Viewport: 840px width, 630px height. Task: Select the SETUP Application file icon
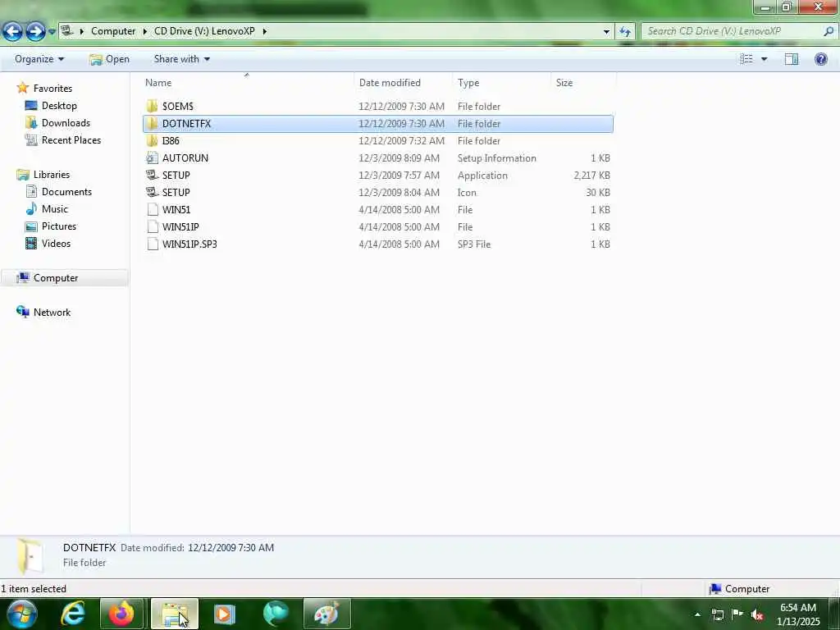coord(152,175)
